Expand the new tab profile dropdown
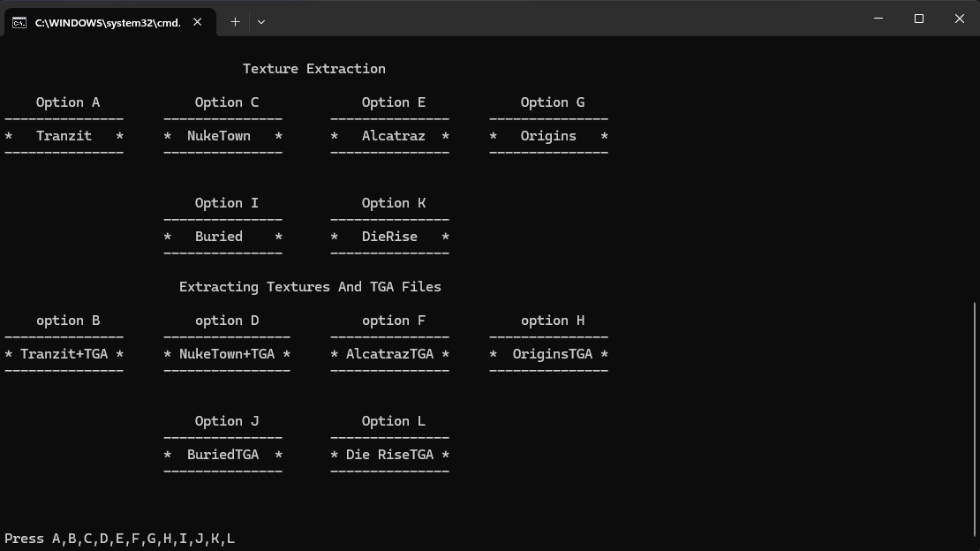The image size is (980, 551). [261, 22]
